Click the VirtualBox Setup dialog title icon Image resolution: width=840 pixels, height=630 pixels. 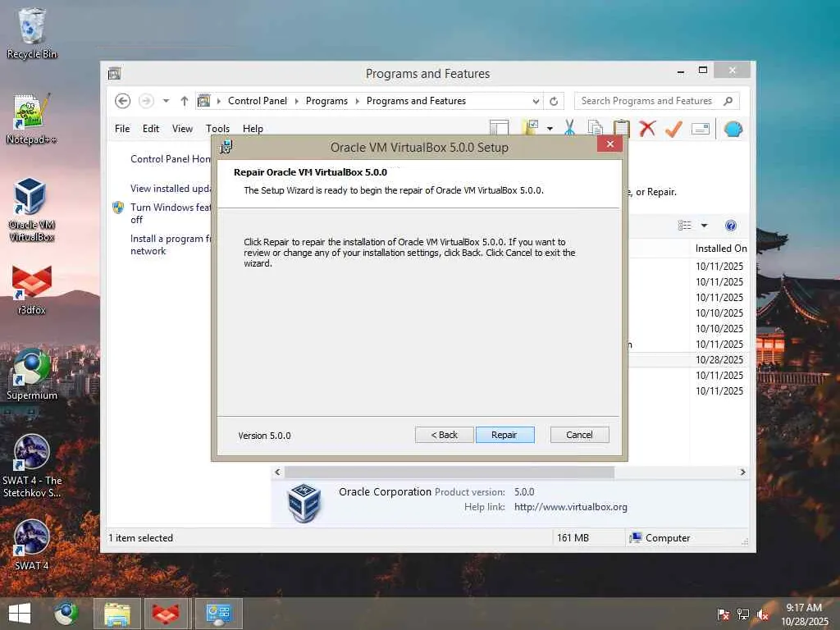pyautogui.click(x=226, y=147)
